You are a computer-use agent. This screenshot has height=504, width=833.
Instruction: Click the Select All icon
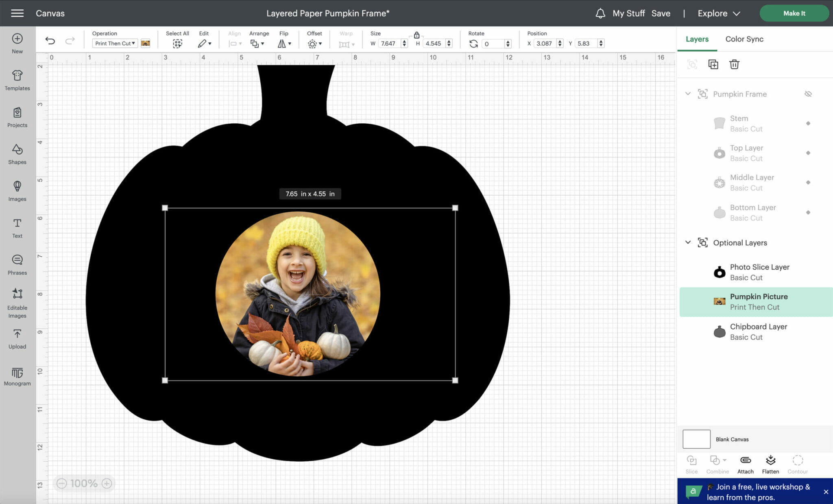[177, 43]
